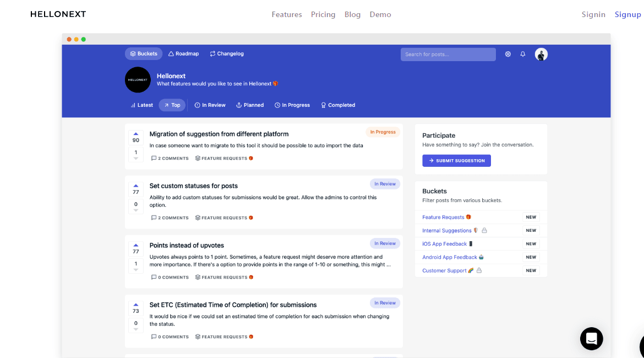Screen dimensions: 644x358
Task: Filter posts by In Progress status
Action: tap(292, 105)
